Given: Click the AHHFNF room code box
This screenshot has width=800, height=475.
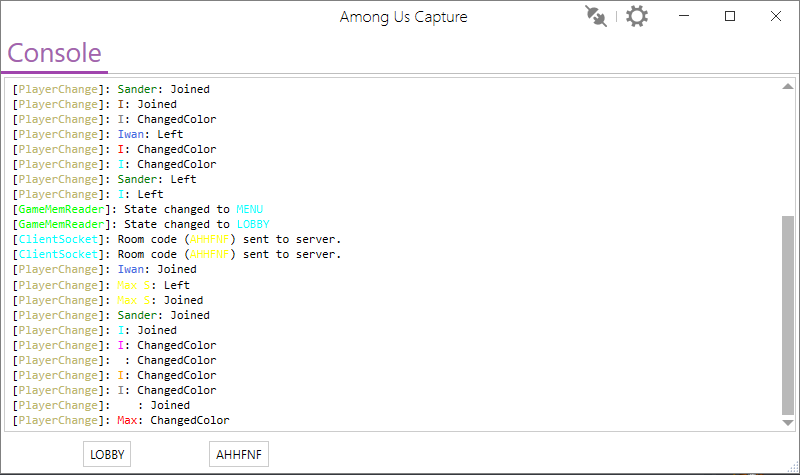Looking at the screenshot, I should pyautogui.click(x=239, y=454).
